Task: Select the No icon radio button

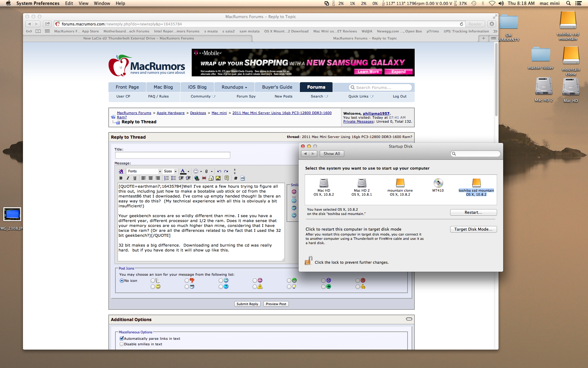Action: pos(122,281)
